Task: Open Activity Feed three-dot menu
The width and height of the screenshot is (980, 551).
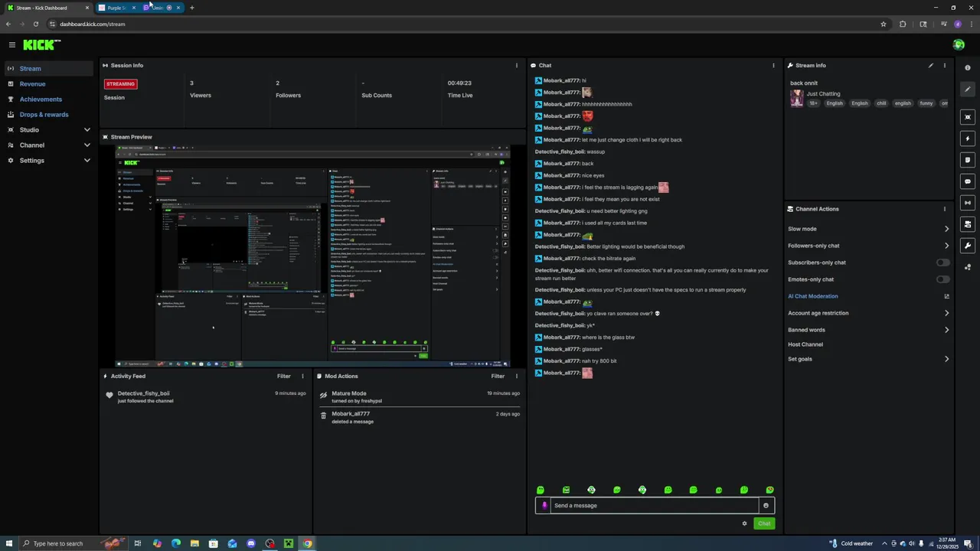Action: 302,376
